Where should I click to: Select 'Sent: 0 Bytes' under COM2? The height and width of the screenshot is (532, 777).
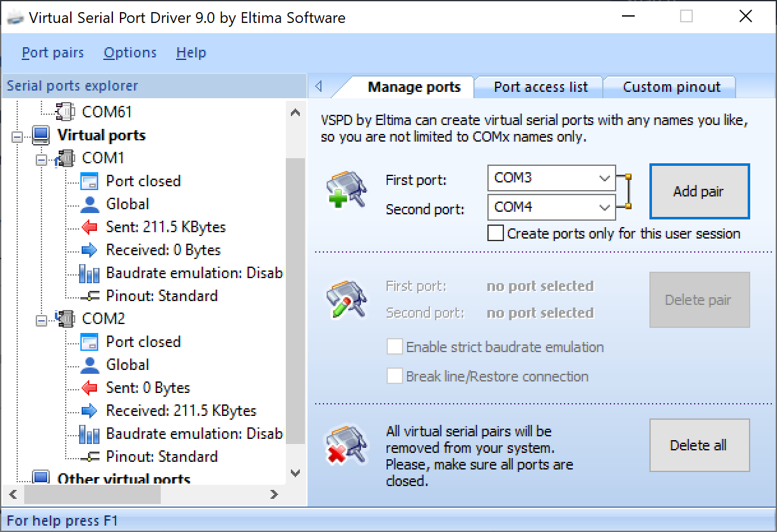[x=148, y=388]
